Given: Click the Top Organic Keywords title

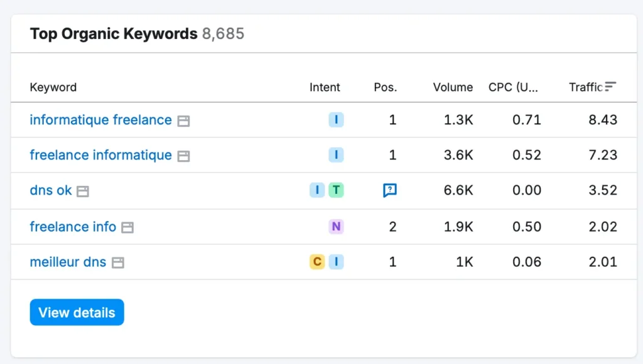Looking at the screenshot, I should point(114,34).
